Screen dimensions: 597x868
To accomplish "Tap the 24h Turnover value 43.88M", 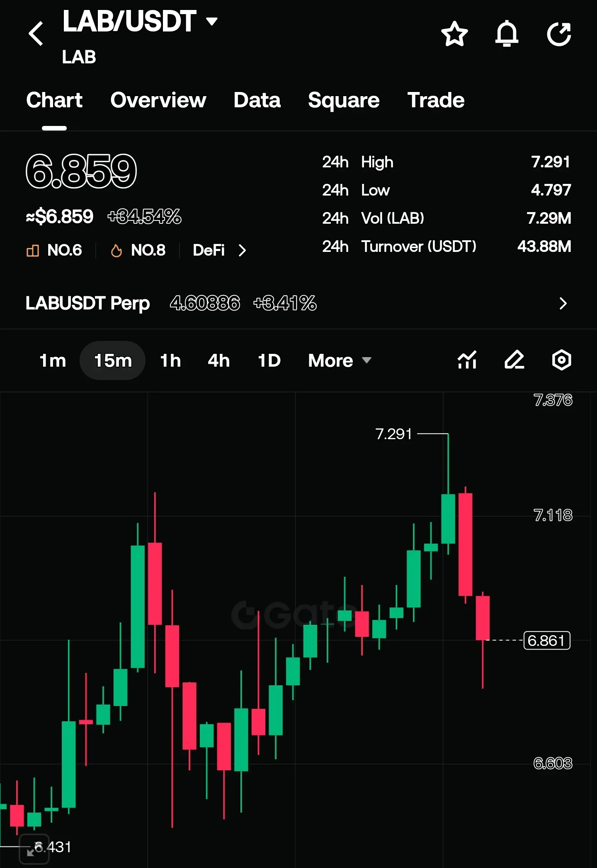I will click(544, 247).
